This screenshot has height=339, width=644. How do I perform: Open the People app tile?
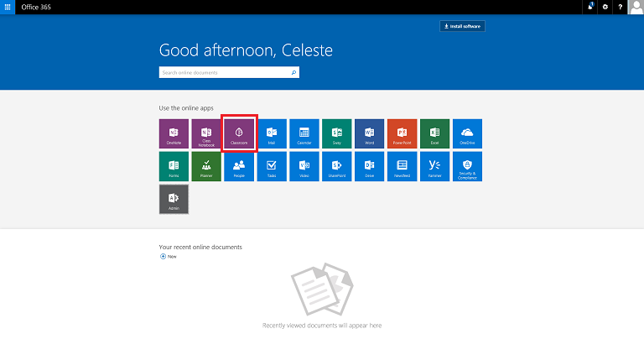coord(239,166)
